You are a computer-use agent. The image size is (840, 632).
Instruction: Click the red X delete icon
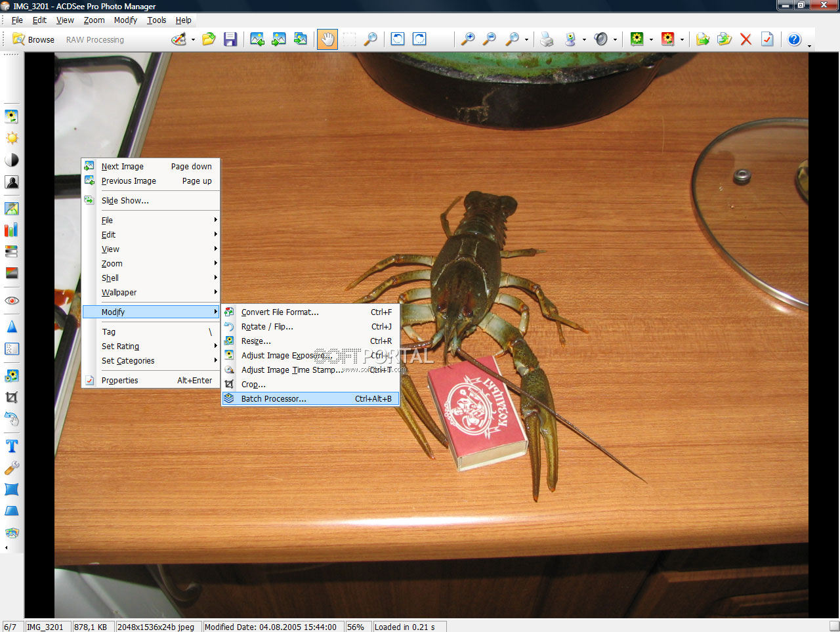(745, 39)
